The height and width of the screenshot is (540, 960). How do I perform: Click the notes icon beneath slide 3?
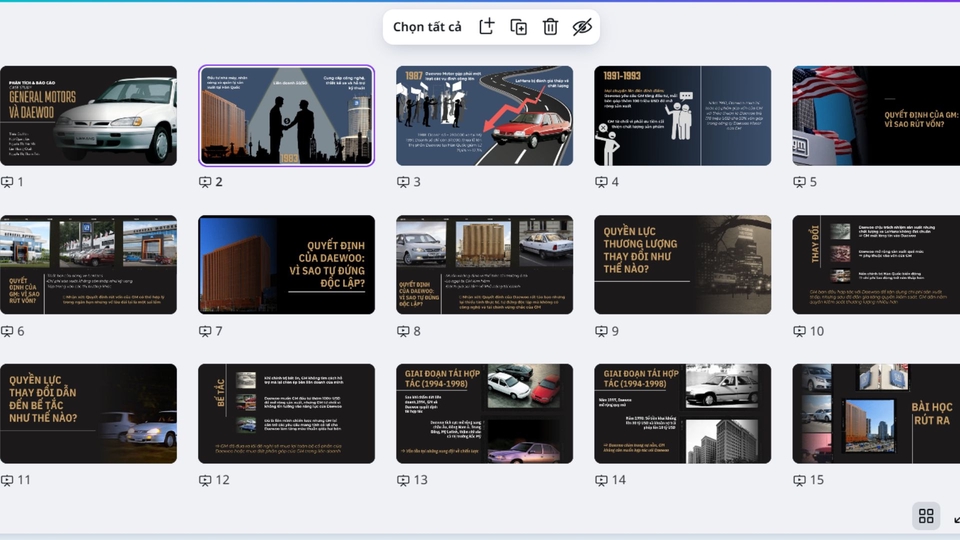pos(404,182)
